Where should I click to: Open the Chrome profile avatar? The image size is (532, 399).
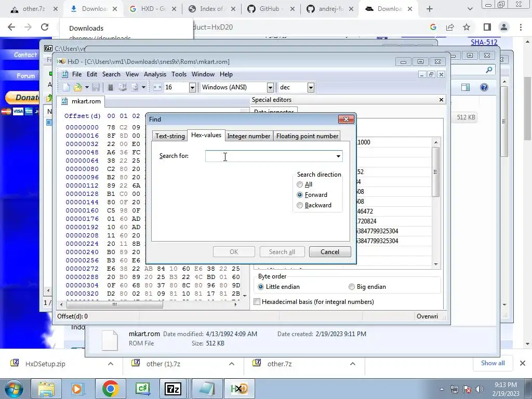[x=504, y=27]
